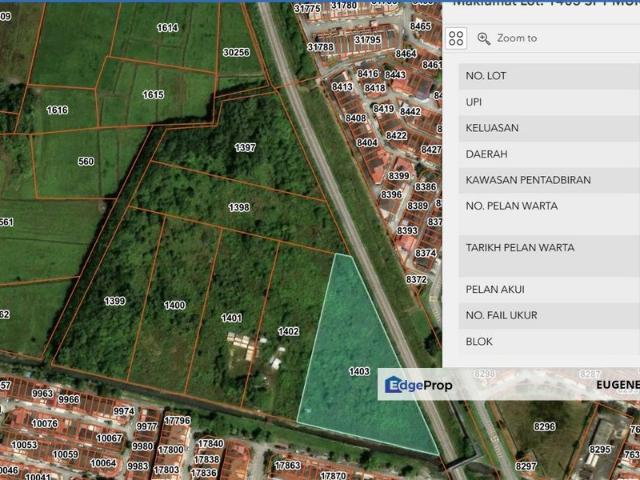Click lot 1616 label on map
Image resolution: width=640 pixels, height=480 pixels.
pyautogui.click(x=57, y=110)
